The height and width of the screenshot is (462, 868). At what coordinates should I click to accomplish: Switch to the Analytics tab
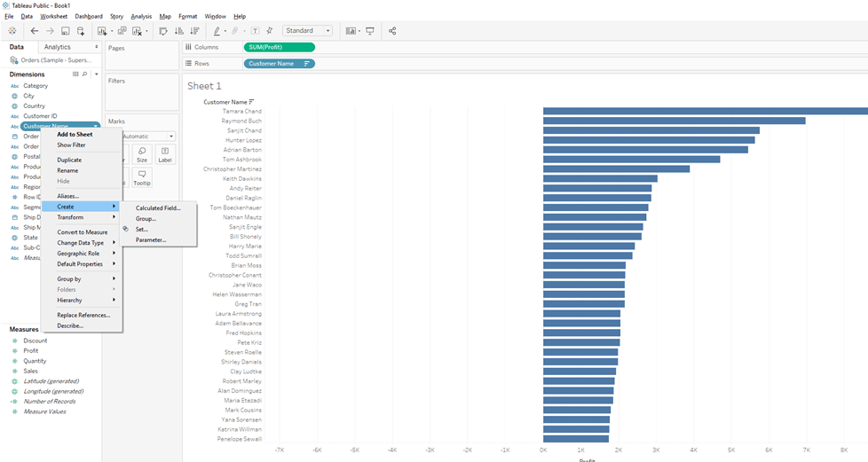(x=58, y=47)
